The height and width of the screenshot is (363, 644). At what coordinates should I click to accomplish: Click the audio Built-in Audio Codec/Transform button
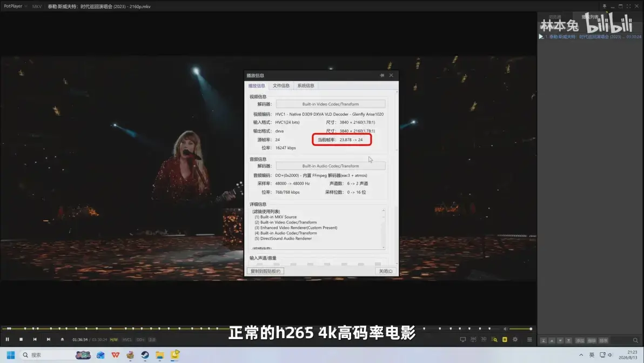click(x=331, y=166)
